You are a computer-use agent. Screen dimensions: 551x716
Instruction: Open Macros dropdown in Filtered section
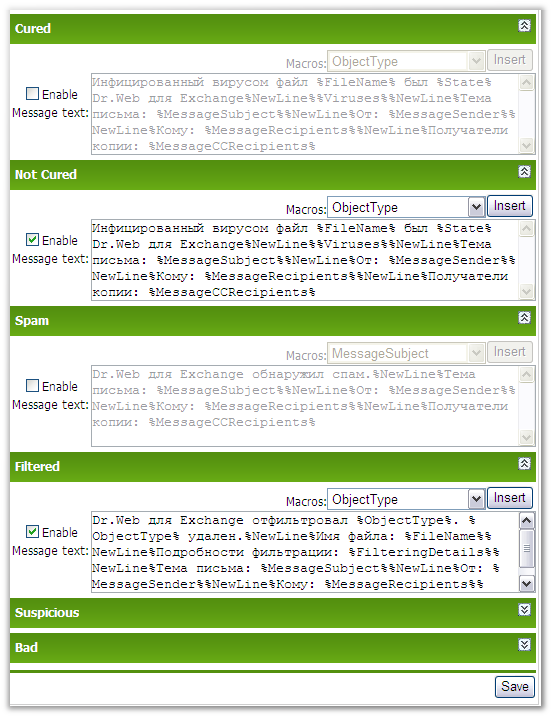click(x=406, y=499)
